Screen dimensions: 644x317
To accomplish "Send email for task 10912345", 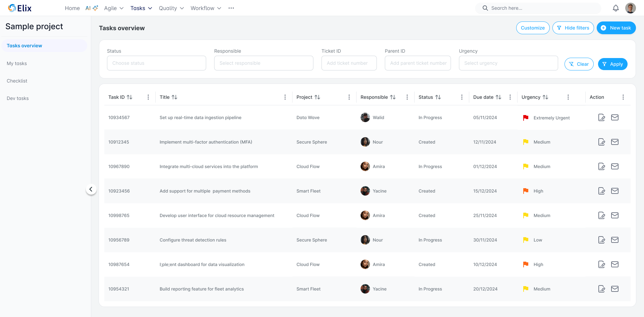I will (615, 142).
